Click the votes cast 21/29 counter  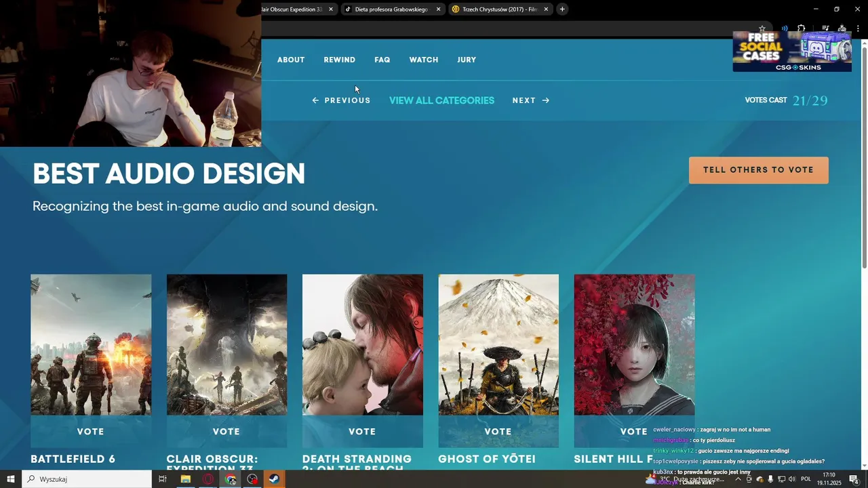(x=786, y=100)
